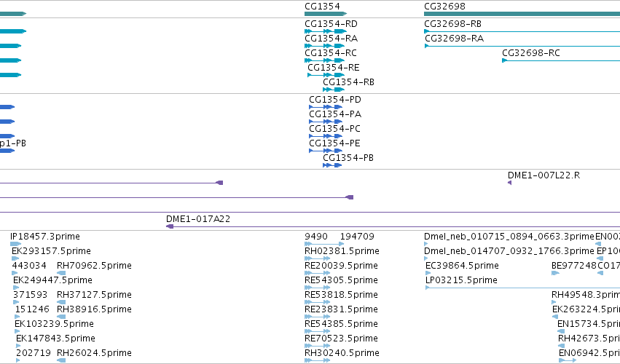This screenshot has height=364, width=620.
Task: Select EST RH02381.5prime
Action: [342, 251]
